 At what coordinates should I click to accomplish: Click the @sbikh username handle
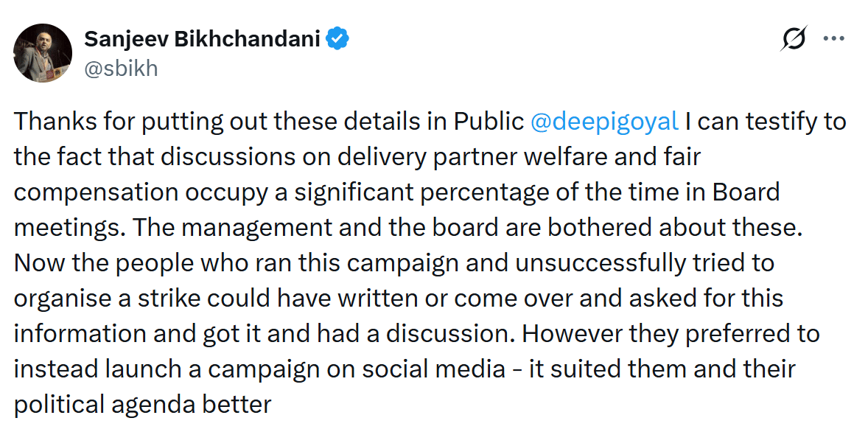pos(120,68)
